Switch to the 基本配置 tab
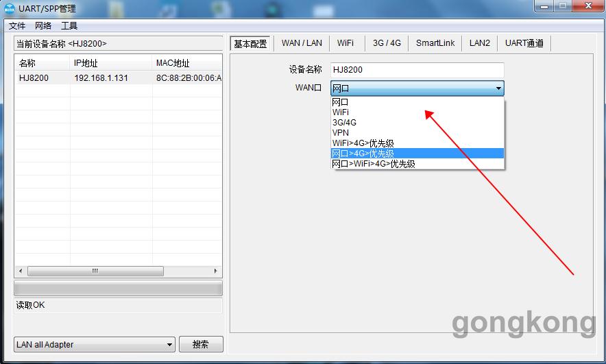Viewport: 606px width, 364px height. (250, 44)
